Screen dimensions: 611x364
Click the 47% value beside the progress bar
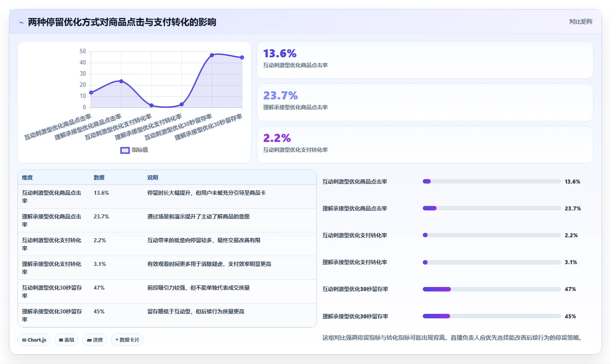point(570,289)
